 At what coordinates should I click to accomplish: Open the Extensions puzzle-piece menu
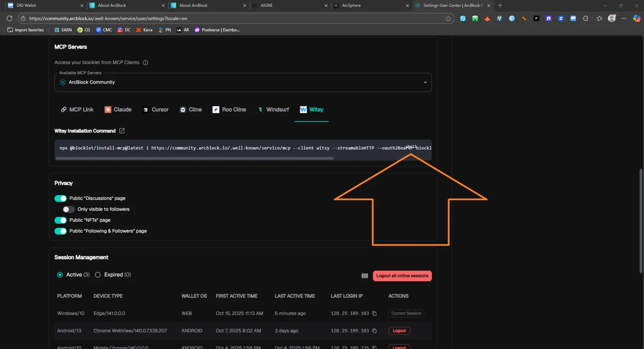pyautogui.click(x=586, y=19)
